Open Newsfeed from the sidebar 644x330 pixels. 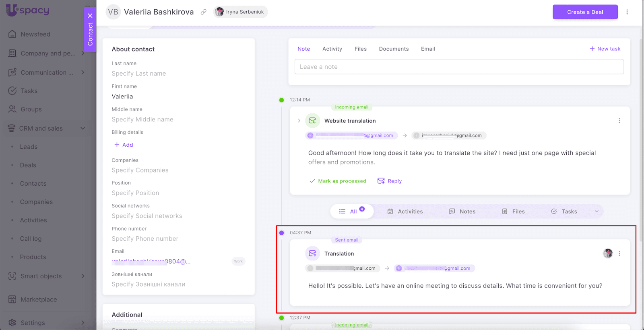tap(35, 34)
